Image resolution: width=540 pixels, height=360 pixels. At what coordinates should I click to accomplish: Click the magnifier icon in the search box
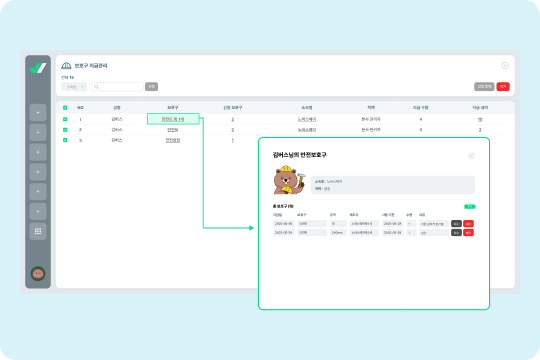tap(96, 87)
